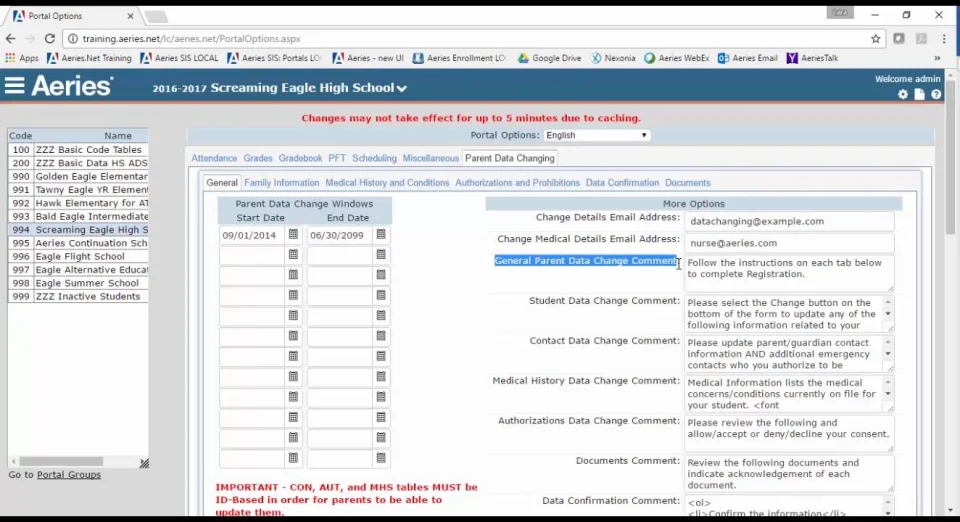Select the Parent Data Changing tab

[509, 158]
